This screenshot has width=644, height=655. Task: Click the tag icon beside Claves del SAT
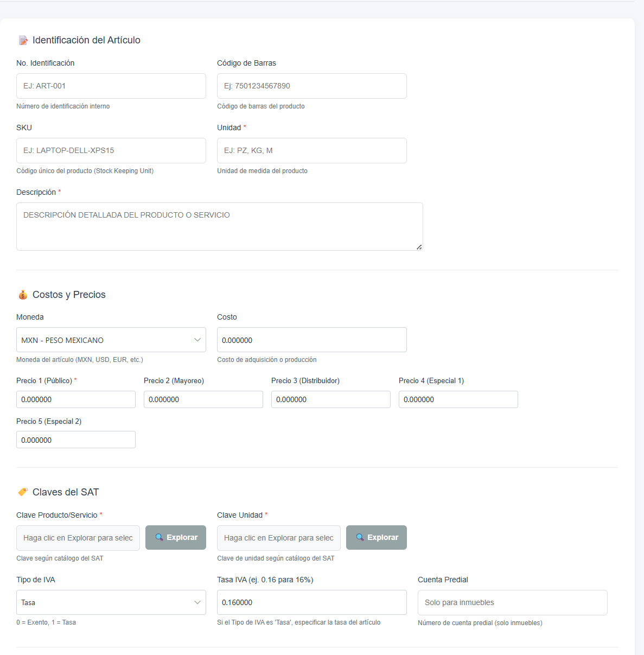pyautogui.click(x=23, y=492)
